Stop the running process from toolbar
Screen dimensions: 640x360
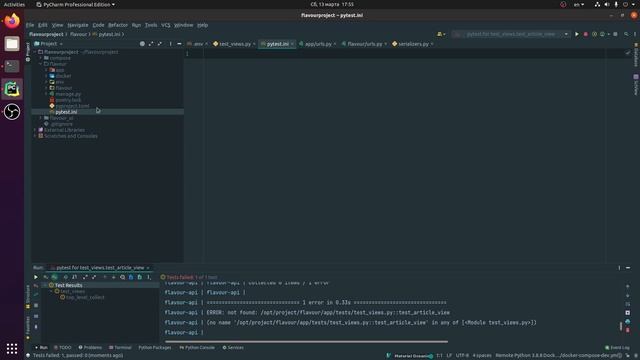click(616, 34)
